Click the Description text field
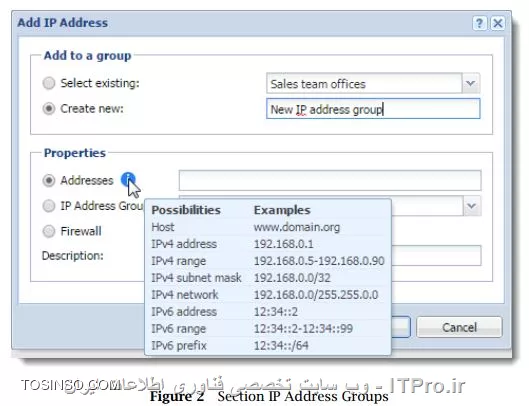Image resolution: width=529 pixels, height=406 pixels. (x=437, y=255)
